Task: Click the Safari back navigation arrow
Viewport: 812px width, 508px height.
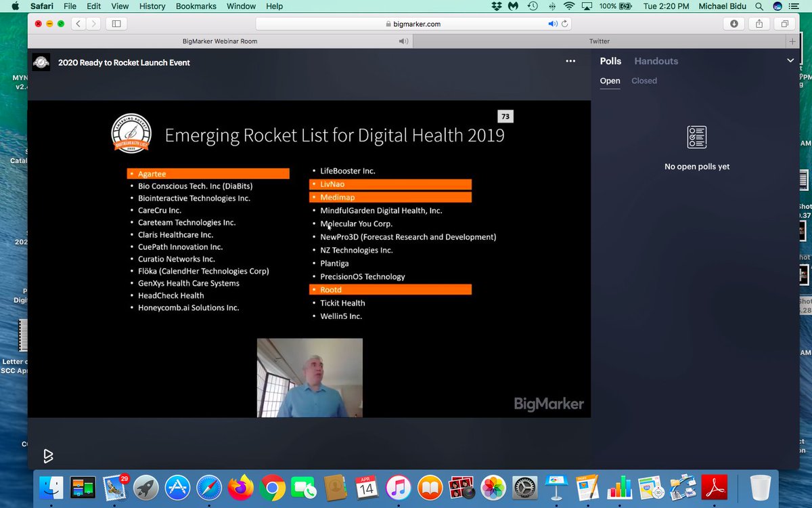Action: 78,24
